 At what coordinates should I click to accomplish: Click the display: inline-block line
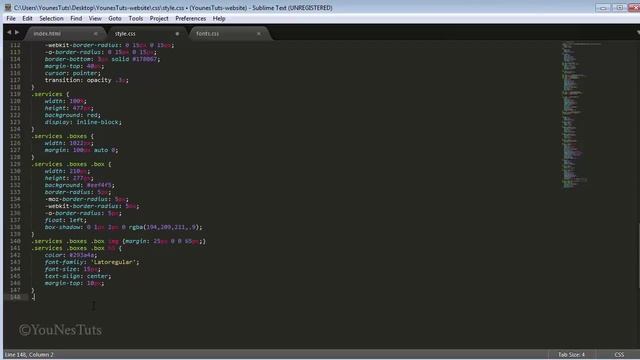83,122
